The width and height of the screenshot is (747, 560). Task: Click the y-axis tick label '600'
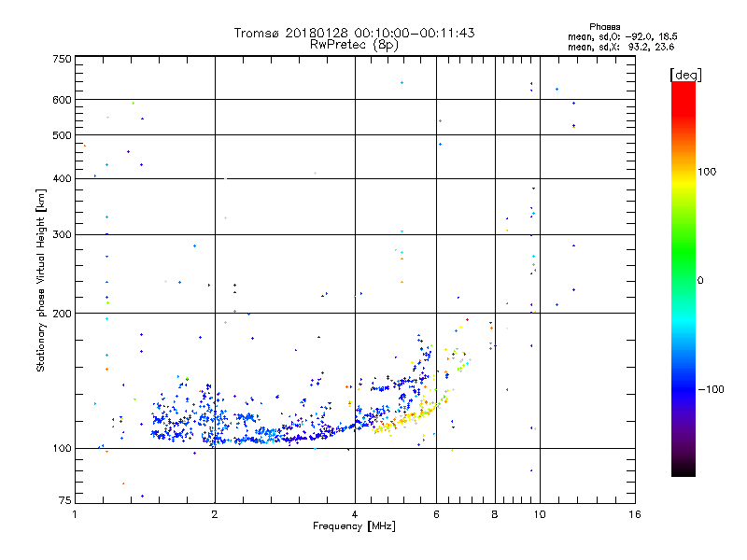point(63,100)
